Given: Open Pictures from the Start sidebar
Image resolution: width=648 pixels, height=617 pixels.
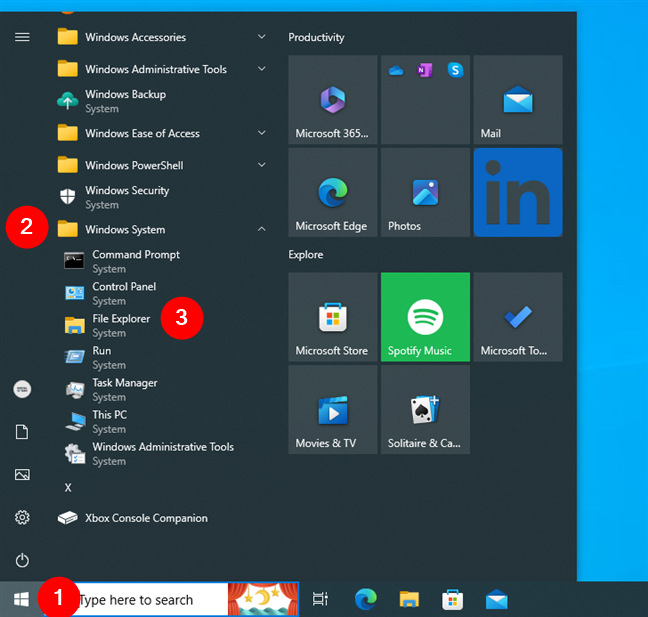Looking at the screenshot, I should (22, 474).
